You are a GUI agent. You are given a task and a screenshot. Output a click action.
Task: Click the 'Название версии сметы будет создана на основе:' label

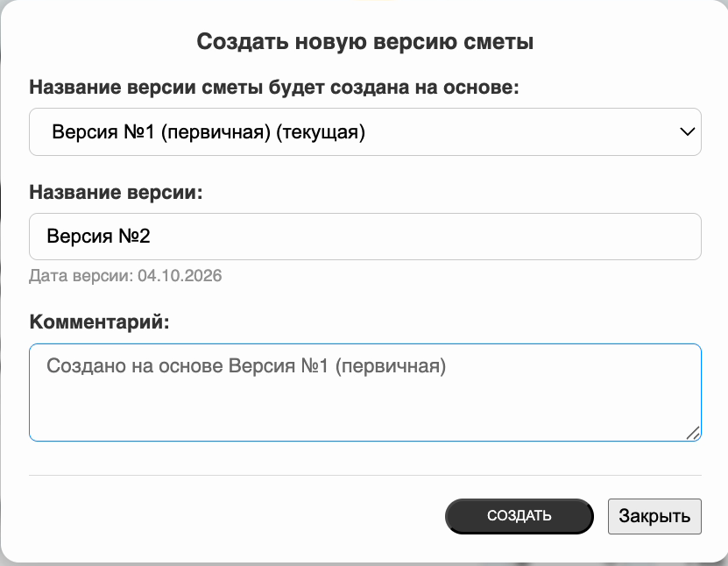tap(274, 87)
